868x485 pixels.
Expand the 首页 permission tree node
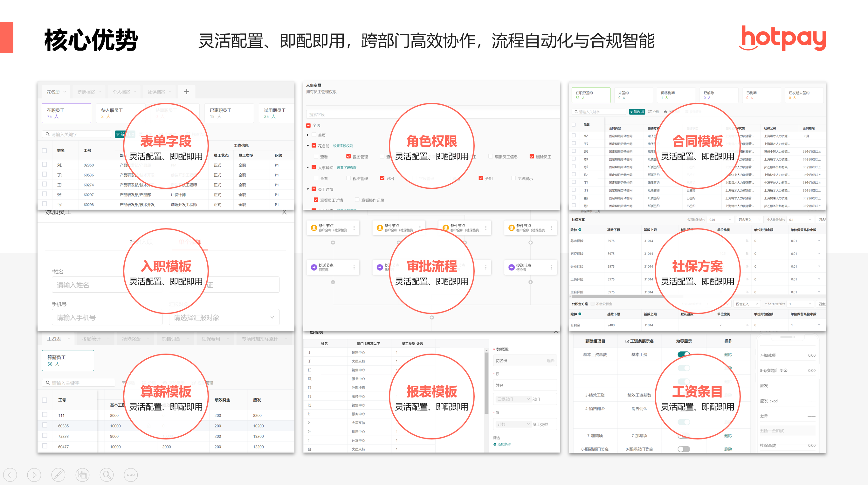tap(308, 135)
